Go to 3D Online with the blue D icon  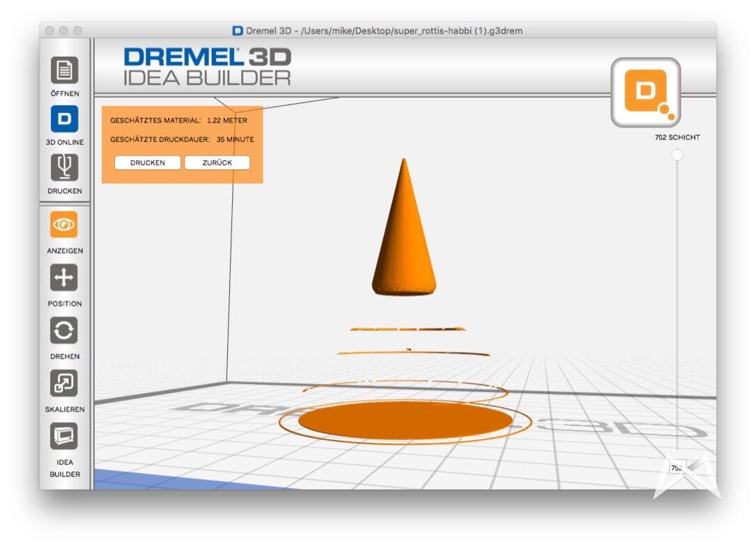coord(64,119)
